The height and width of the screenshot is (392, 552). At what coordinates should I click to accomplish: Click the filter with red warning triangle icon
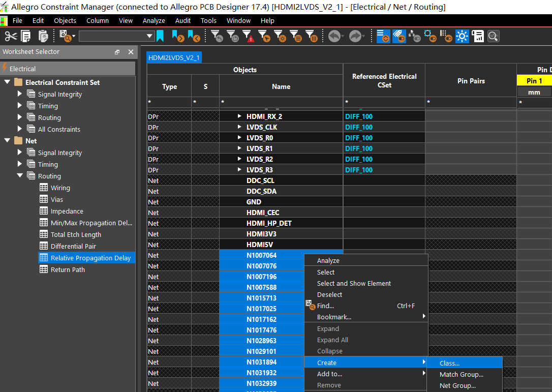[248, 36]
